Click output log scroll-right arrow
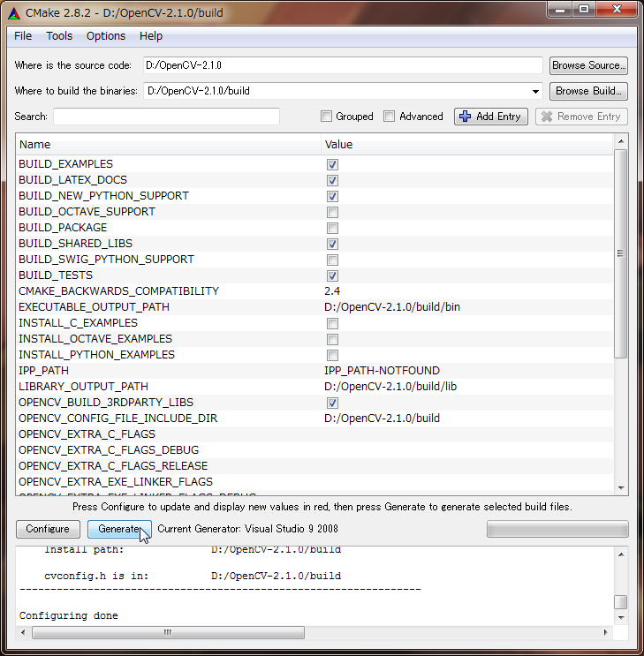The height and width of the screenshot is (656, 644). pyautogui.click(x=605, y=632)
